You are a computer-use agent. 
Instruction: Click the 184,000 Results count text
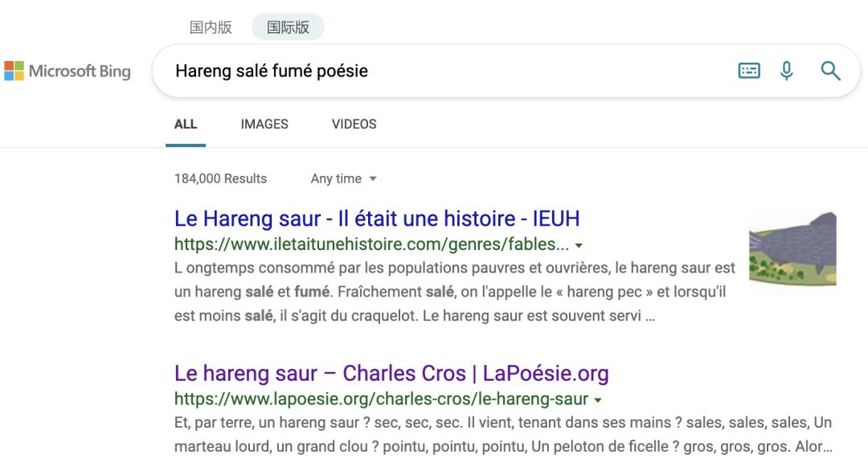pos(220,178)
